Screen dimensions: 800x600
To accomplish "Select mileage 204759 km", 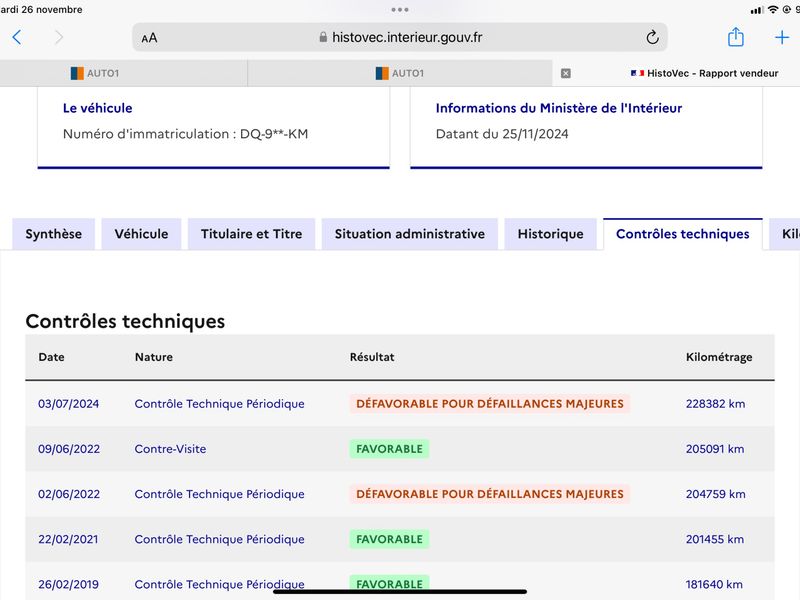I will [x=715, y=494].
